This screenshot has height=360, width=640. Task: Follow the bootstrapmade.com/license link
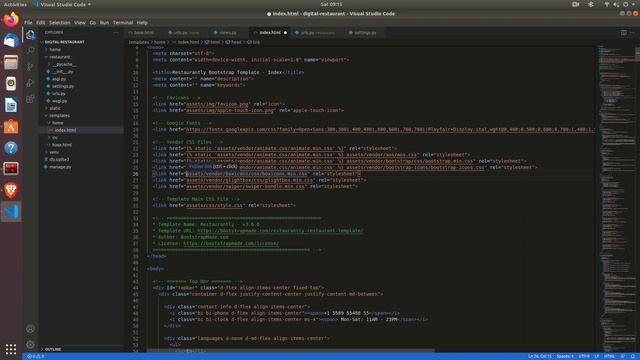pos(231,243)
